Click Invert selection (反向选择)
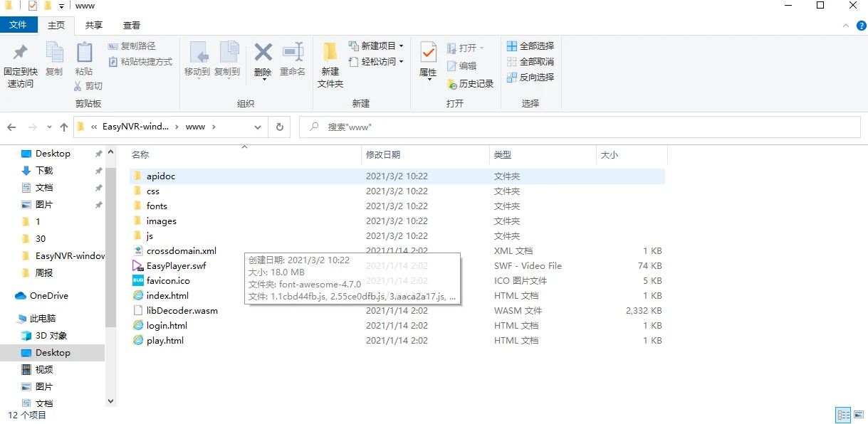 530,78
